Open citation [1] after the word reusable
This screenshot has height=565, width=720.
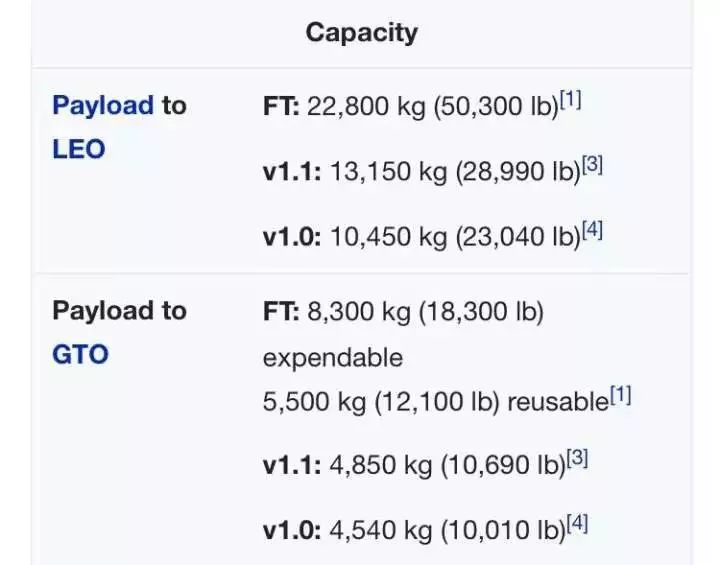tap(621, 397)
